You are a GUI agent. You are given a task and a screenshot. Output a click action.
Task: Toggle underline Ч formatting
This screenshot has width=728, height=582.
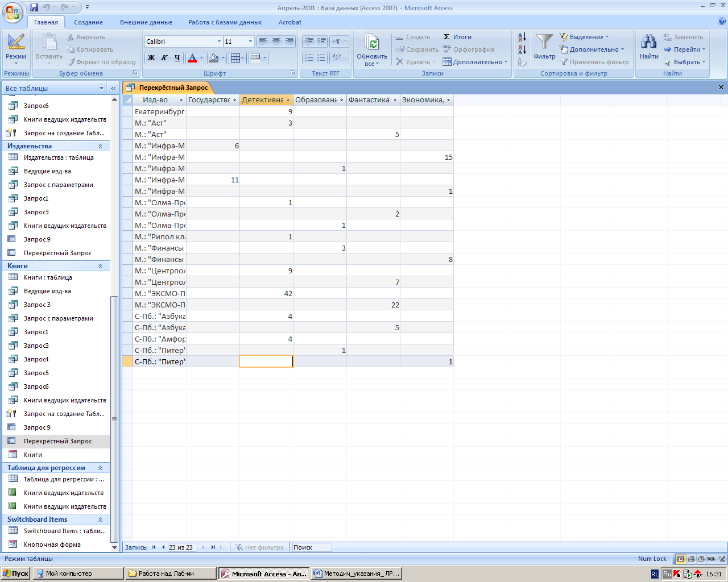[x=177, y=57]
